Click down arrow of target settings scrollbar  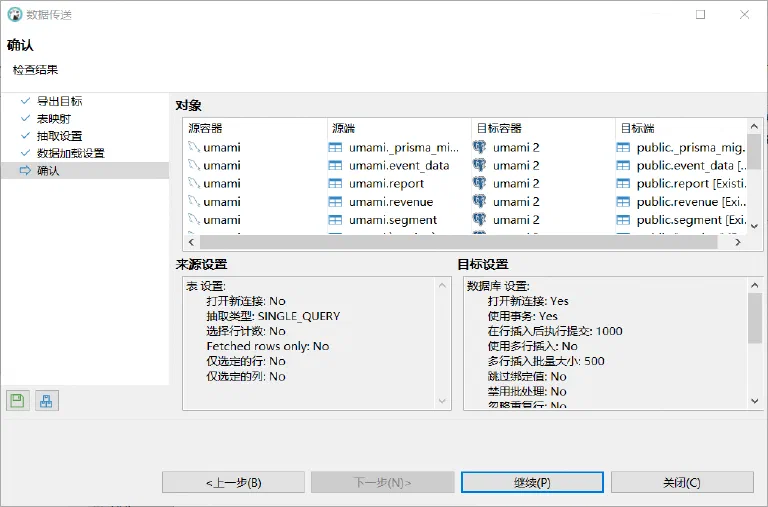755,401
